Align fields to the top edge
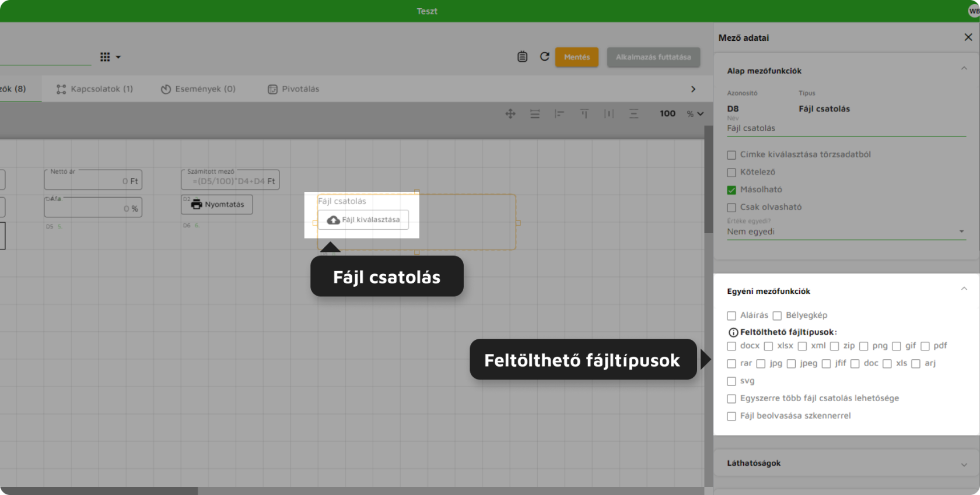Viewport: 980px width, 495px height. coord(584,114)
